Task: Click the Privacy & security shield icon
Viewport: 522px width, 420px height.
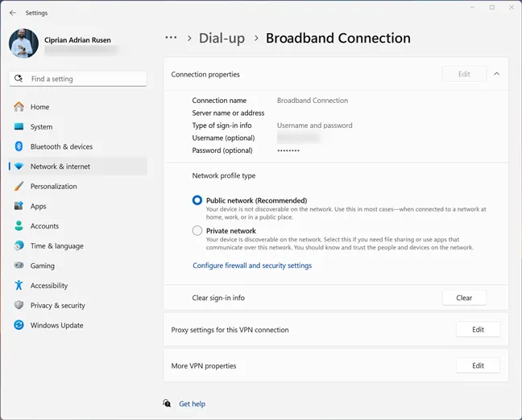Action: (x=19, y=305)
